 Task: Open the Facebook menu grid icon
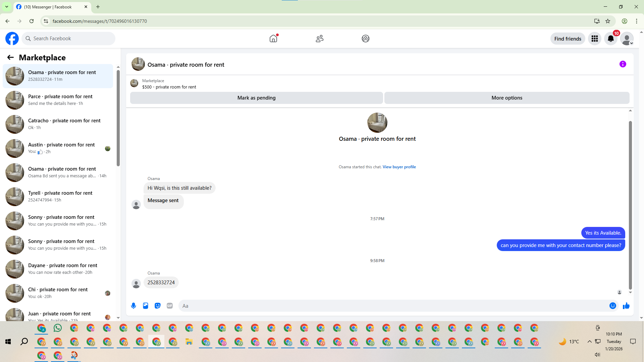[x=595, y=39]
